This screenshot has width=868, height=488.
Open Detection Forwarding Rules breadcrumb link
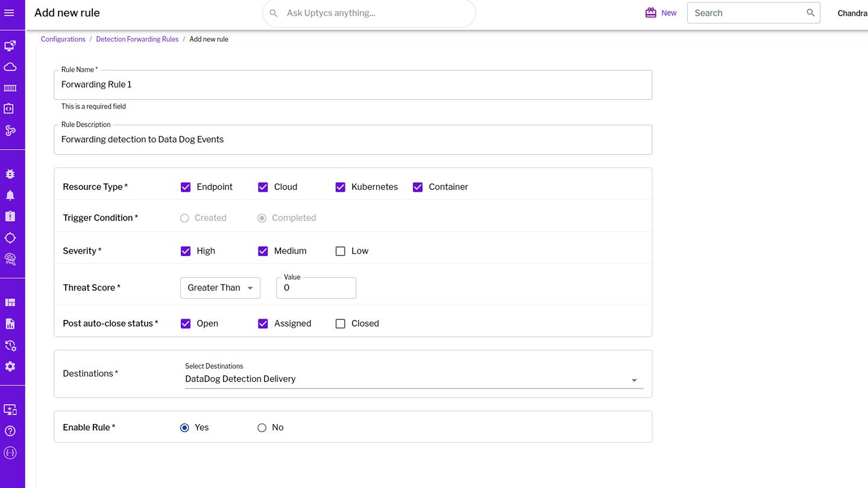(x=137, y=39)
